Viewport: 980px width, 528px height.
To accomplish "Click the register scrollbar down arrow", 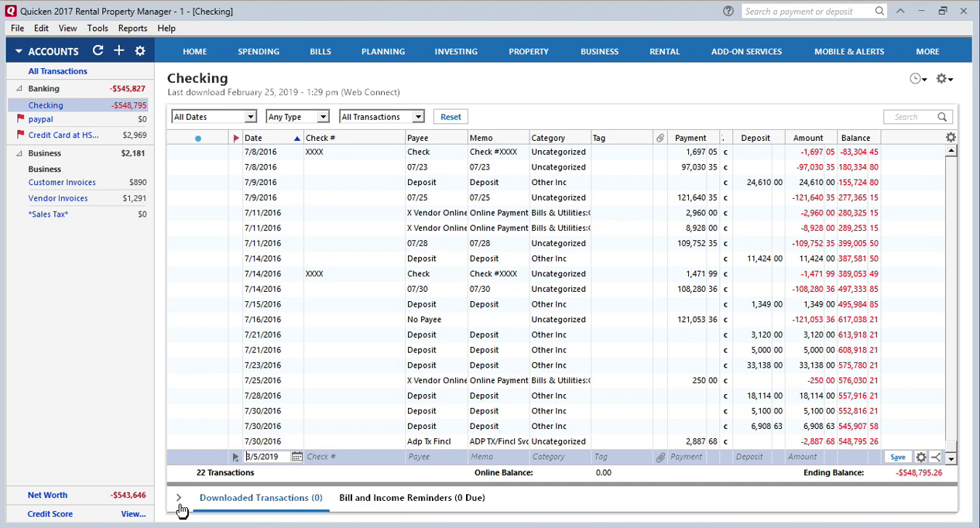I will [x=951, y=458].
